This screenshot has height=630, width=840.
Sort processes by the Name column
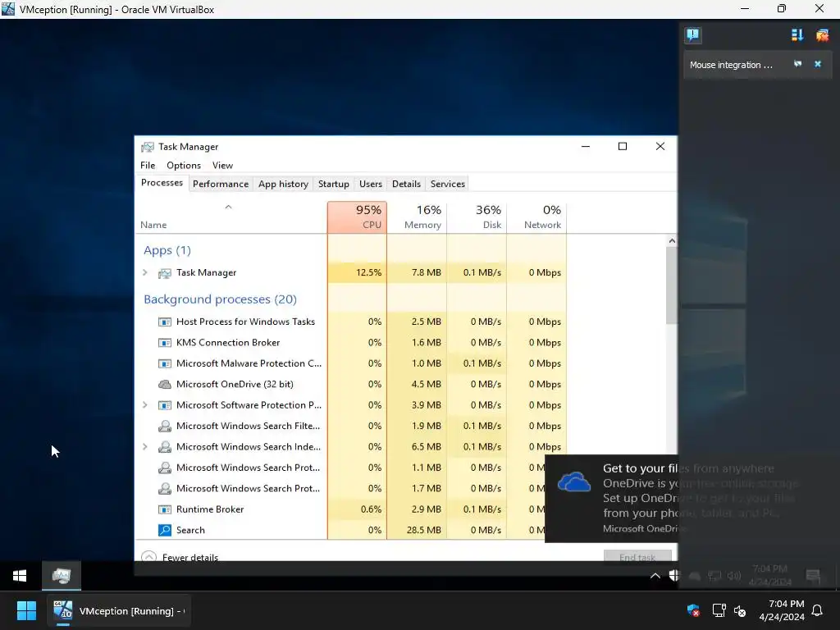pos(231,217)
